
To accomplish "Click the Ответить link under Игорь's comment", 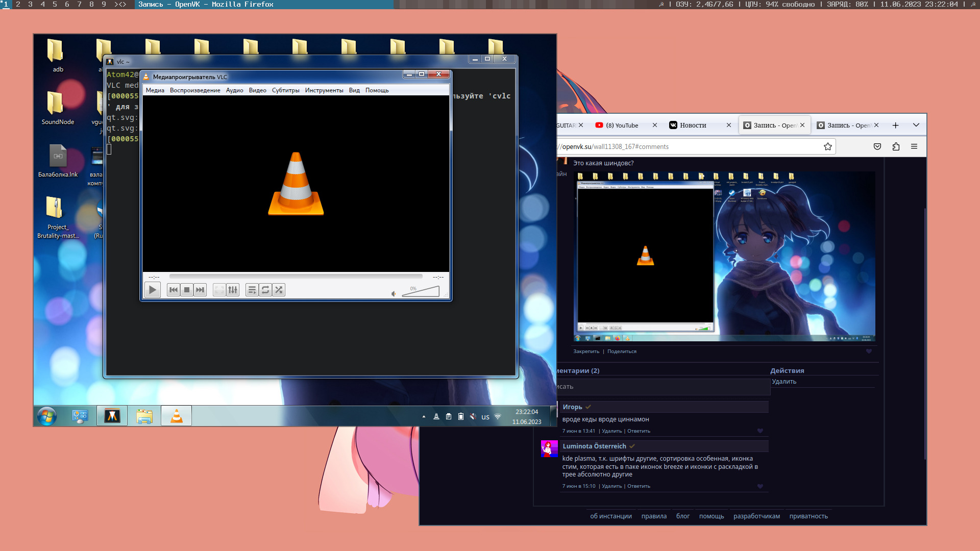I will click(x=639, y=431).
